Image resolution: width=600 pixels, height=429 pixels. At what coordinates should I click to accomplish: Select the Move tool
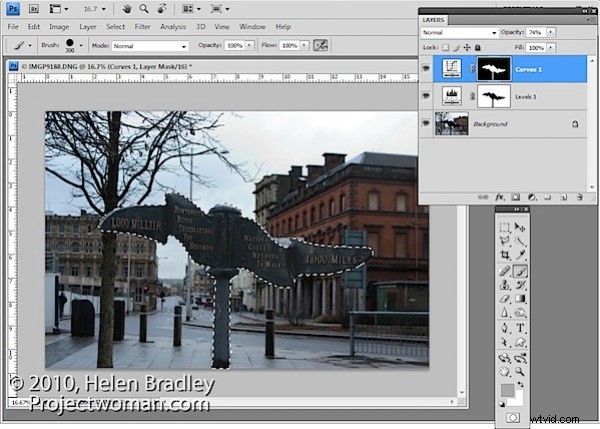[520, 227]
